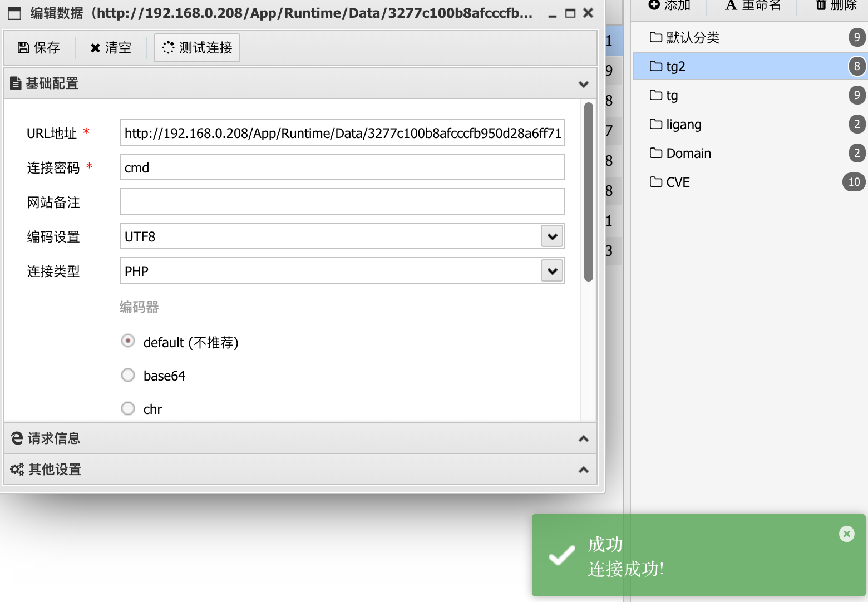Image resolution: width=868 pixels, height=602 pixels.
Task: Choose the chr encoder radio button
Action: pos(128,408)
